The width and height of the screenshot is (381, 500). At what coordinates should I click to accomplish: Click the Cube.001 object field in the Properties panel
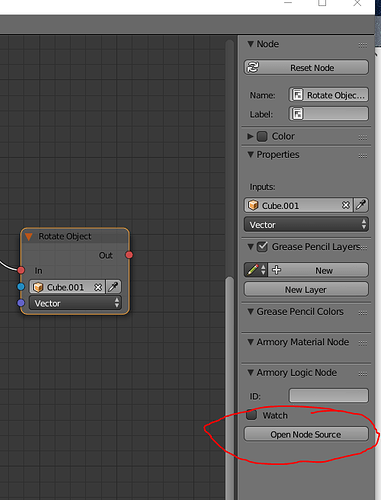(298, 205)
